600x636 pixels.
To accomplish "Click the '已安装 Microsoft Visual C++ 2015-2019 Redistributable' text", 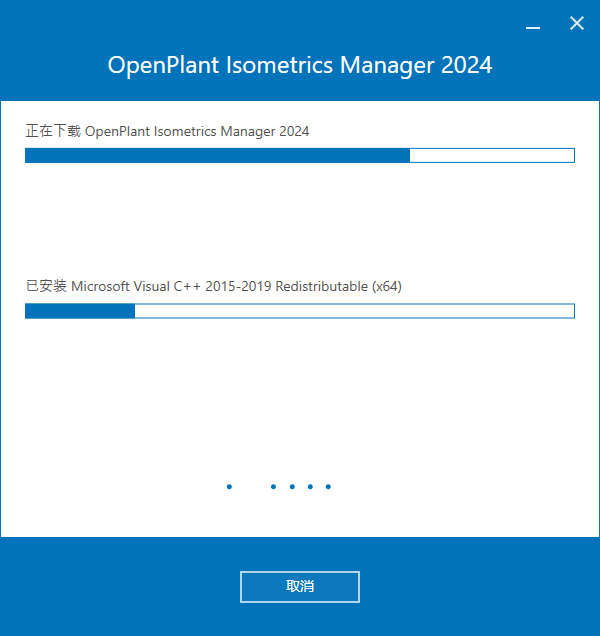I will [214, 286].
